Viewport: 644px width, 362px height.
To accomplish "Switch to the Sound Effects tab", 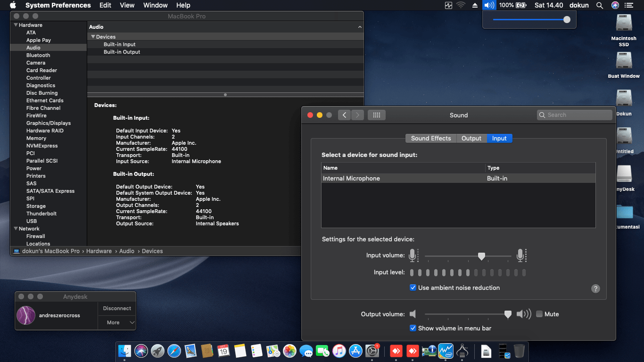I will (x=431, y=138).
